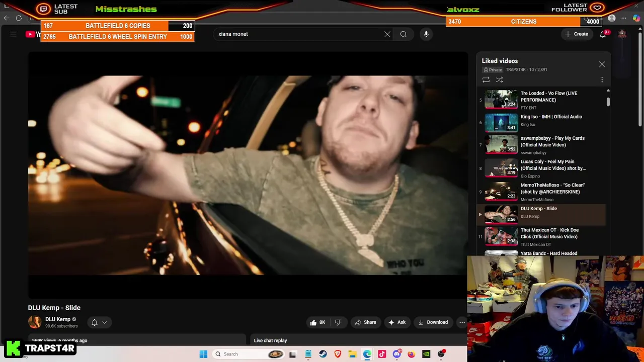Image resolution: width=644 pixels, height=362 pixels.
Task: Start voice search with the microphone icon
Action: pos(426,34)
